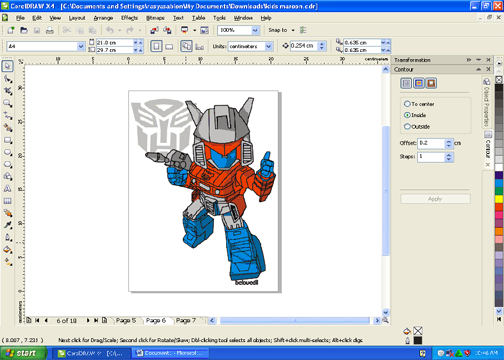Open the Units centimeters dropdown
Screen dimensions: 504x360
click(x=269, y=46)
